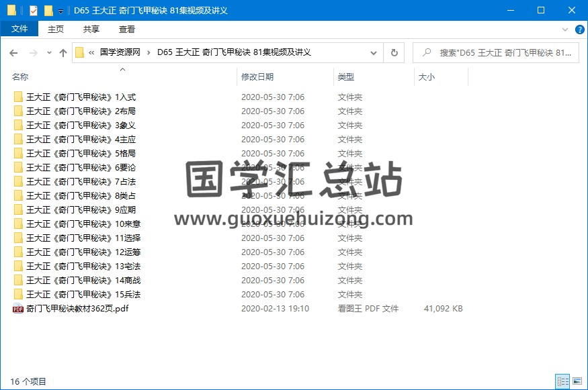The width and height of the screenshot is (588, 390).
Task: Click the double-chevron breadcrumb overflow
Action: 91,52
